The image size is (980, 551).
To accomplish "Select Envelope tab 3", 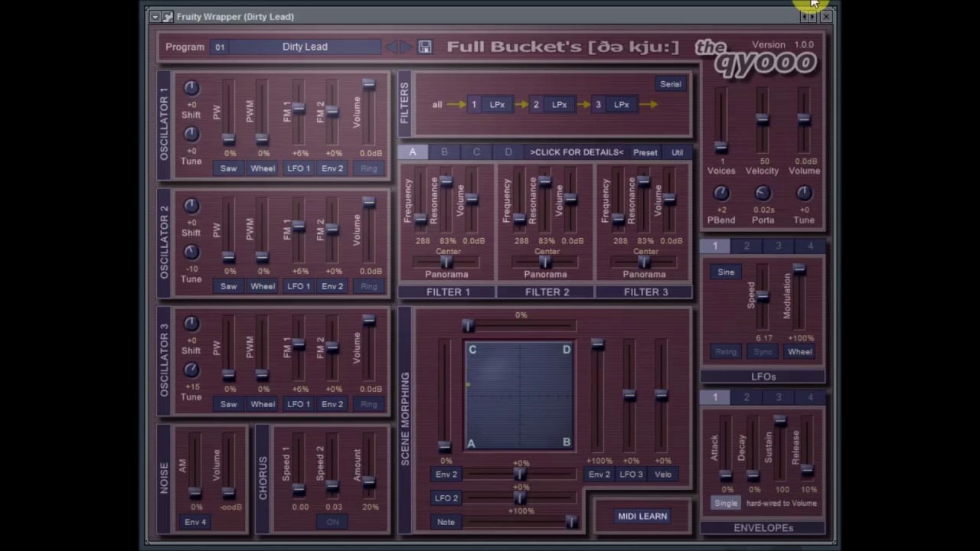I will click(x=779, y=397).
